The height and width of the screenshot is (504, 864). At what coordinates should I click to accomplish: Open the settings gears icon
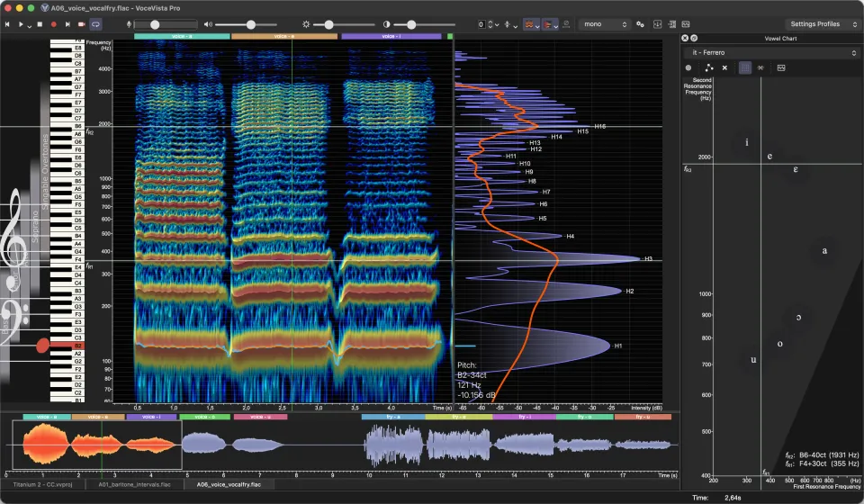point(640,24)
